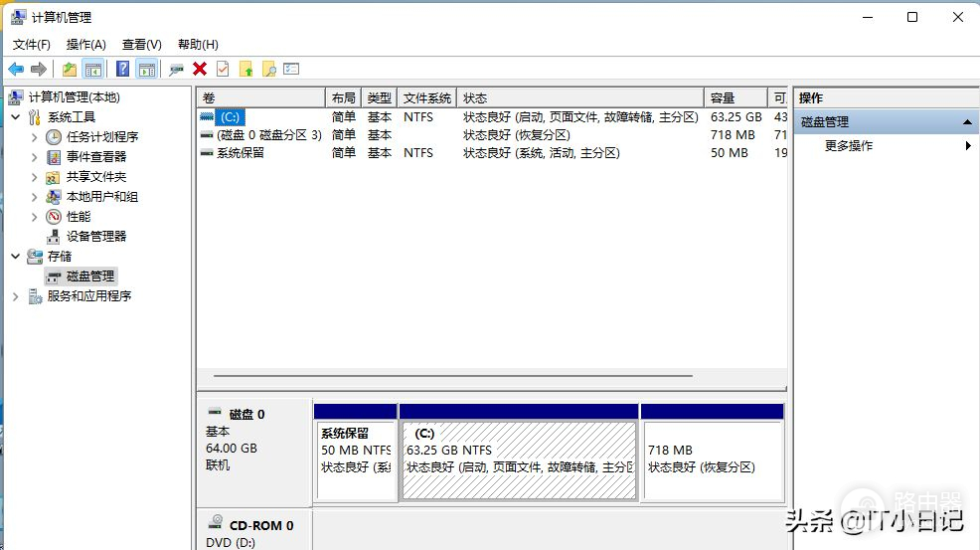Image resolution: width=980 pixels, height=550 pixels.
Task: Collapse the 系统工具 tree node
Action: [16, 117]
